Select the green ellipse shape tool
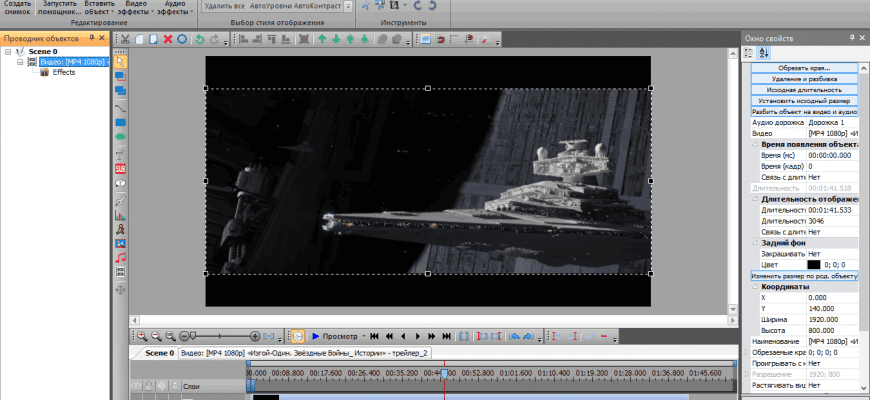The image size is (870, 400). tap(120, 136)
